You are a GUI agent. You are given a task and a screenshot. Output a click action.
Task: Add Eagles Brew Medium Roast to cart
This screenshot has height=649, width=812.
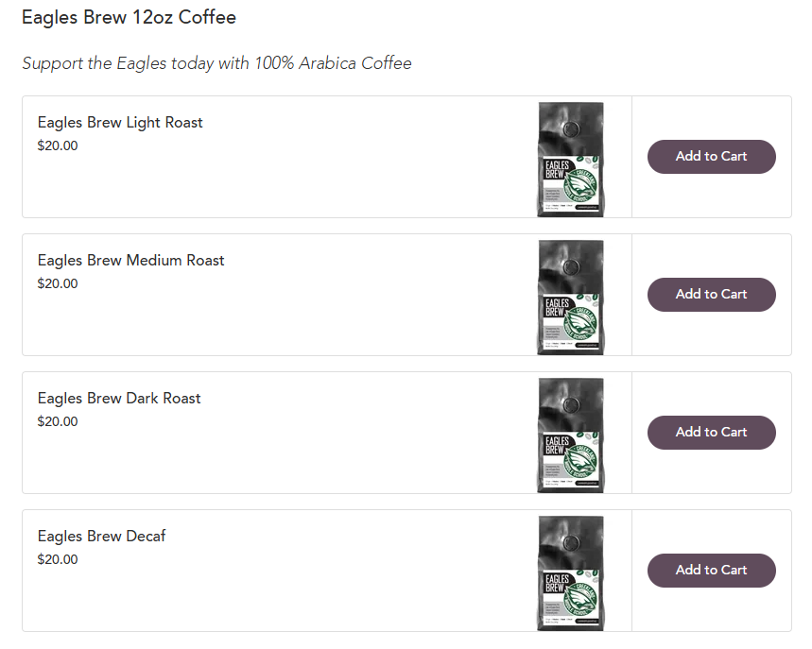(x=711, y=295)
